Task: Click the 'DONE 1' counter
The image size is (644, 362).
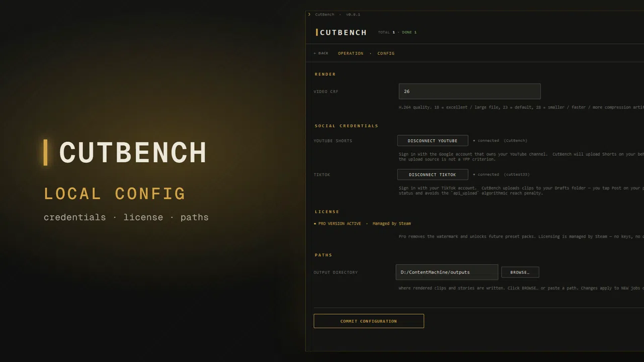Action: (409, 32)
